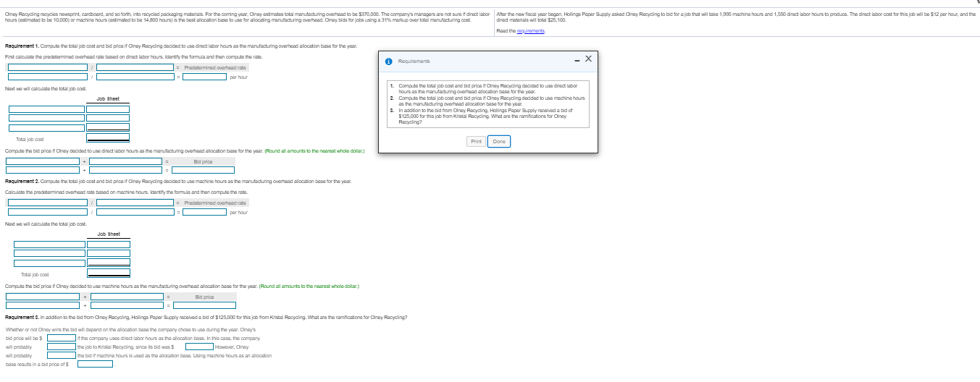
Task: Click 'Predetermined overhead rate' label in Requirement 2
Action: [215, 203]
